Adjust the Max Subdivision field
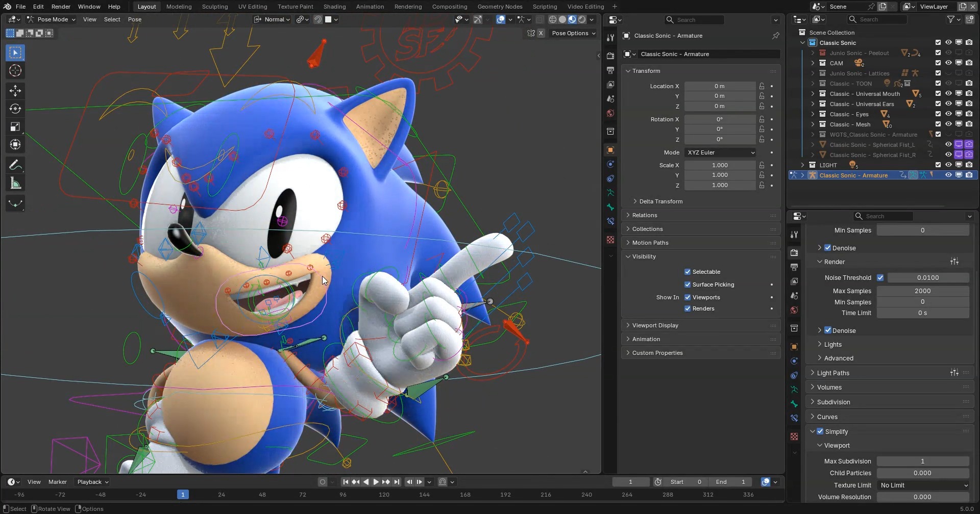 923,461
